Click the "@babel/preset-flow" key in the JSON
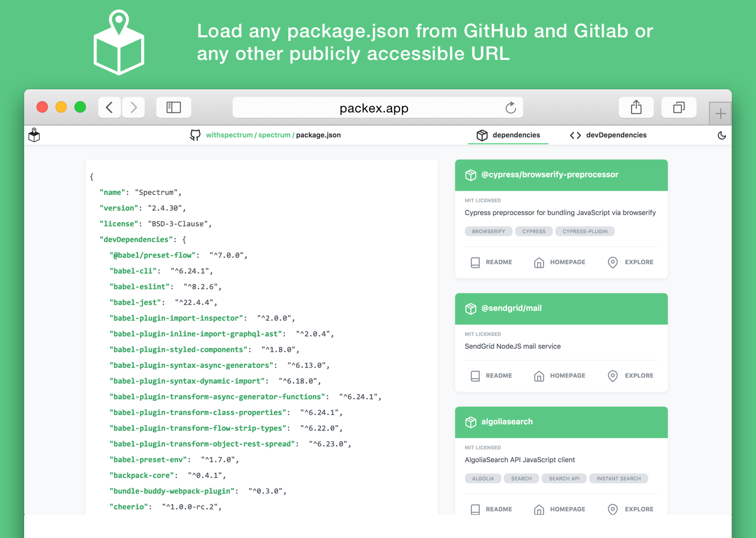The height and width of the screenshot is (538, 756). click(x=153, y=255)
